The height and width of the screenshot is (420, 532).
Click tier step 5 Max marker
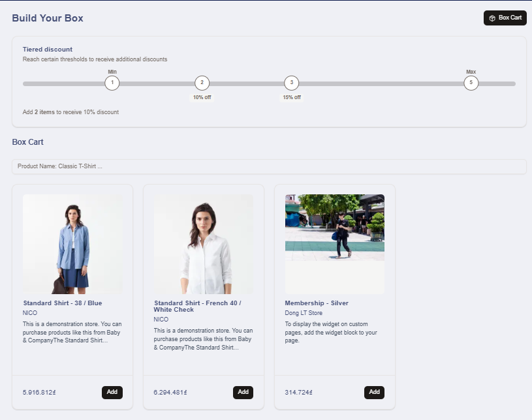[x=471, y=83]
